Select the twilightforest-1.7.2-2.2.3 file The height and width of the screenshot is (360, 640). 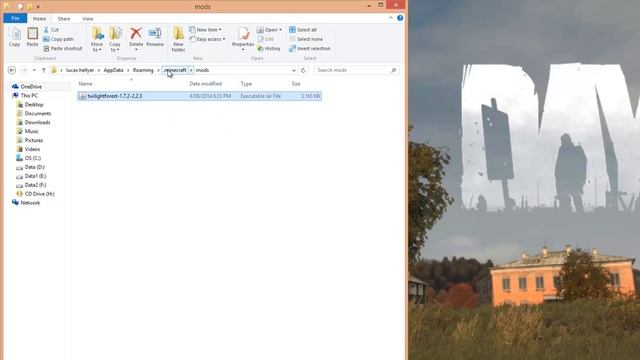[199, 96]
